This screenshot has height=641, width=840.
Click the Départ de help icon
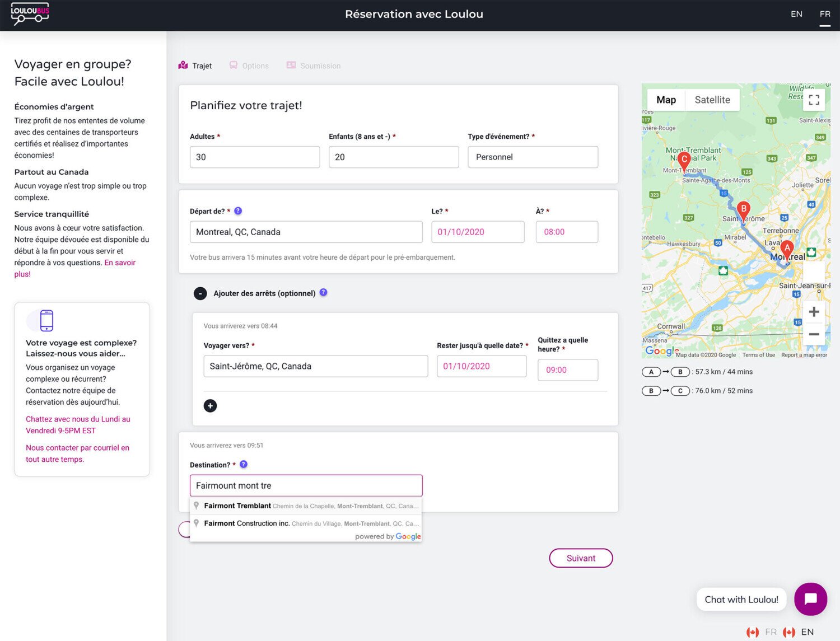238,211
